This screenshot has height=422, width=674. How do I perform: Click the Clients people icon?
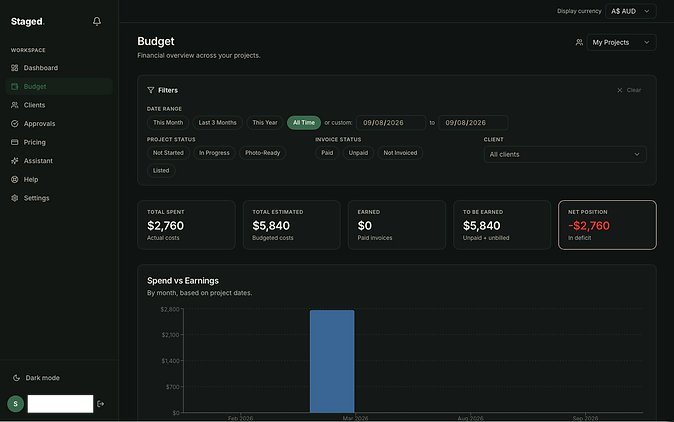click(x=15, y=105)
